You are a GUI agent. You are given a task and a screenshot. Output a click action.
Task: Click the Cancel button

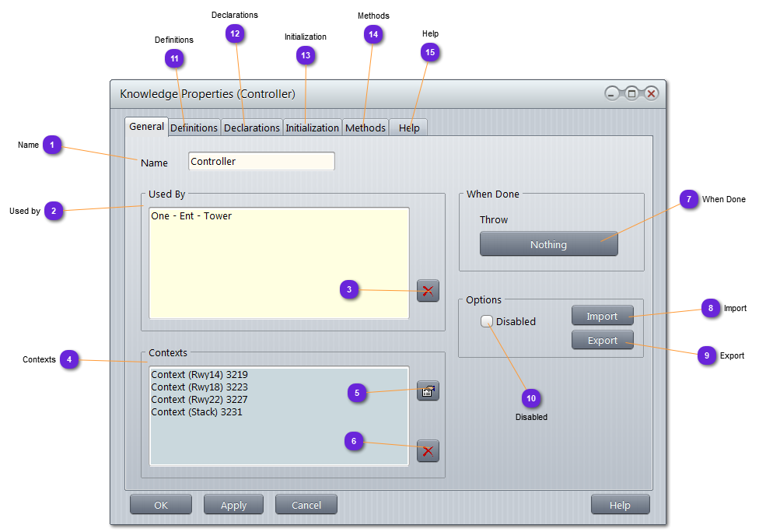point(306,505)
